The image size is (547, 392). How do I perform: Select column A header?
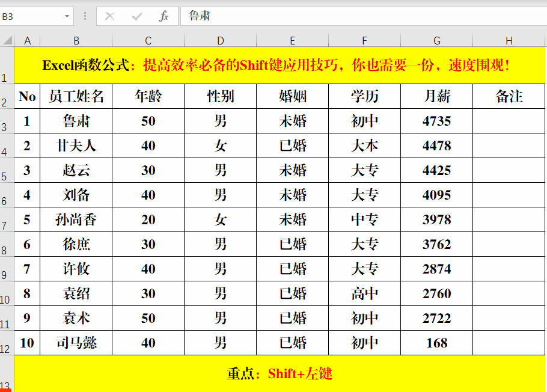click(x=27, y=40)
